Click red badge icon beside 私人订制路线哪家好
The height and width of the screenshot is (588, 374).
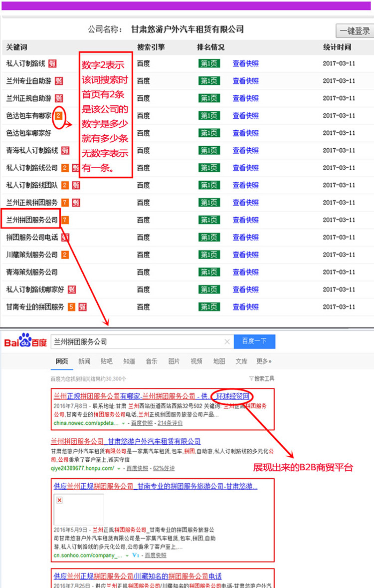tap(72, 290)
